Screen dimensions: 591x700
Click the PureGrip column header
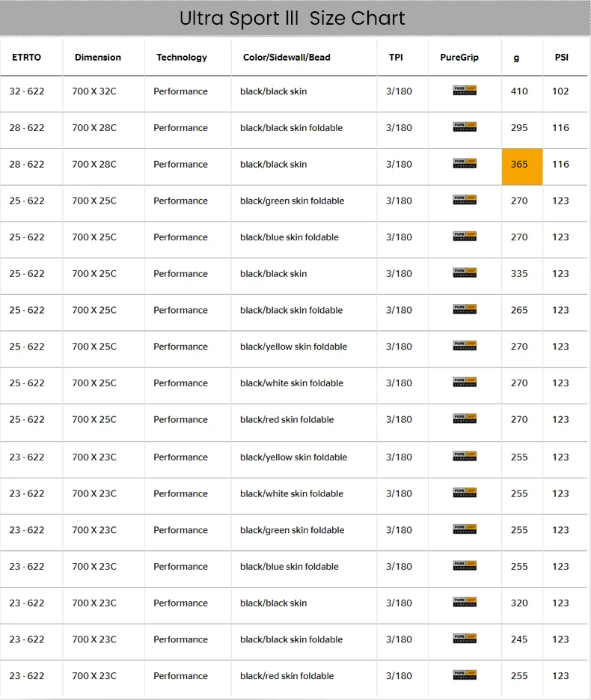459,58
